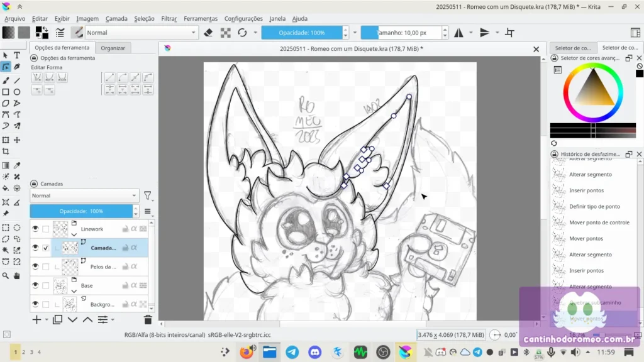Open the brush preset chooser
Image resolution: width=644 pixels, height=362 pixels.
click(77, 33)
